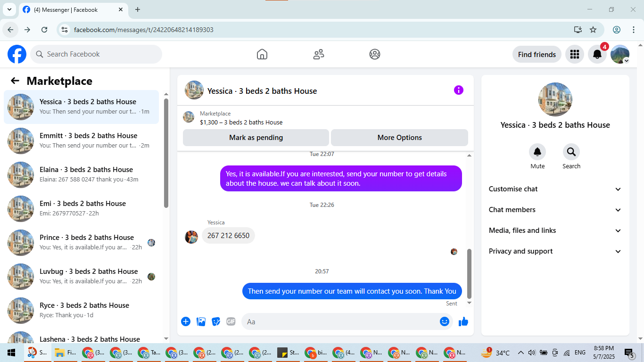Open the Elaina conversation in the list
The height and width of the screenshot is (362, 644).
[x=81, y=175]
